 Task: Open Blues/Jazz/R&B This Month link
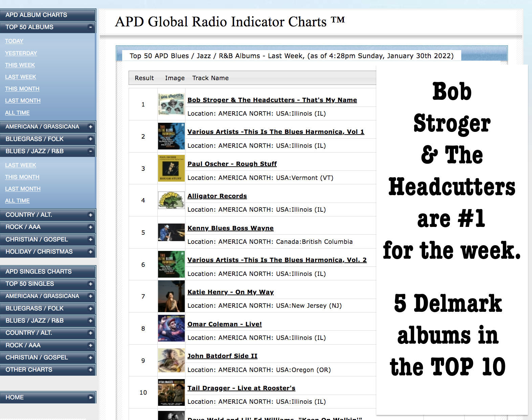pos(22,177)
